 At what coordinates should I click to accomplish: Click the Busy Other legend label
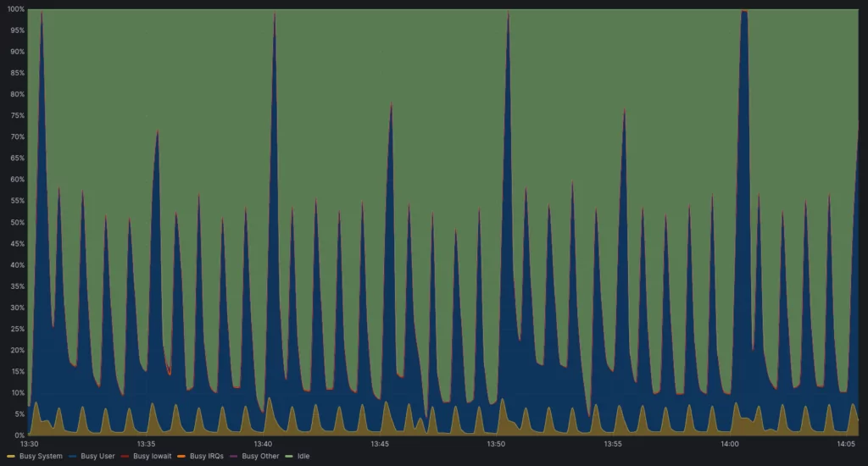(260, 456)
